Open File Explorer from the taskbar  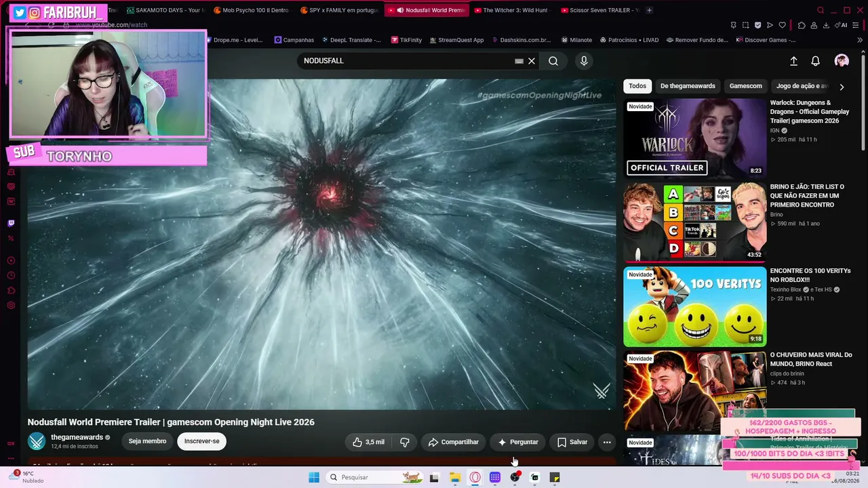coord(455,477)
